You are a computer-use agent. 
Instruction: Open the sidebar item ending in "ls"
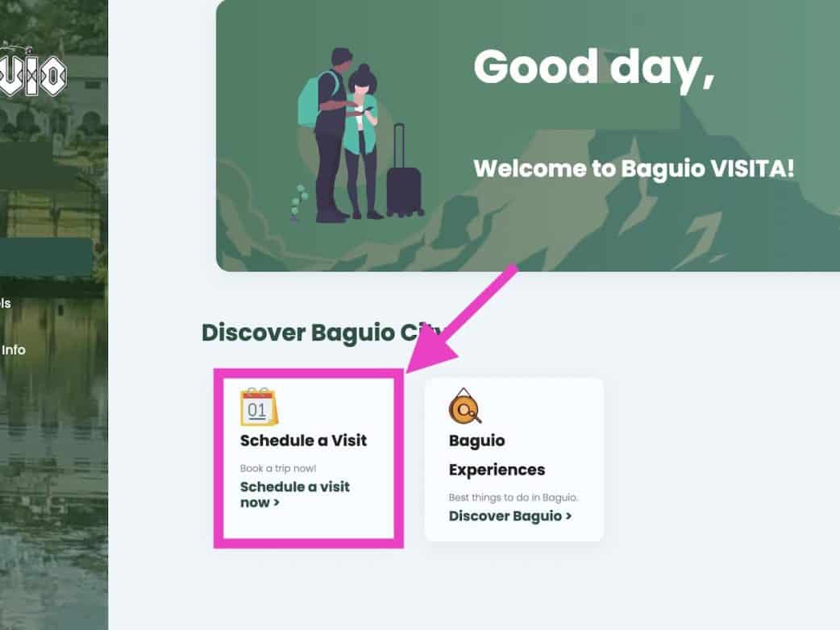(x=6, y=304)
